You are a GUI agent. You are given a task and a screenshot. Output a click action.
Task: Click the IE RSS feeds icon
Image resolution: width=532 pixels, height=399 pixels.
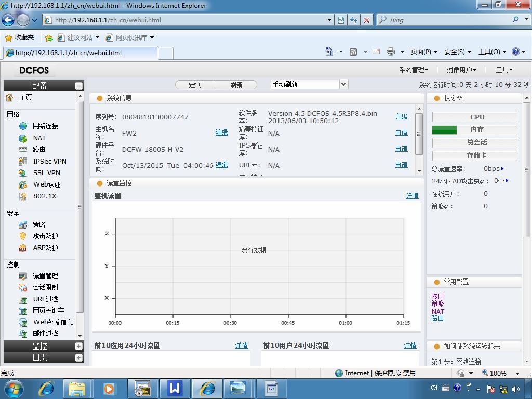coord(353,51)
